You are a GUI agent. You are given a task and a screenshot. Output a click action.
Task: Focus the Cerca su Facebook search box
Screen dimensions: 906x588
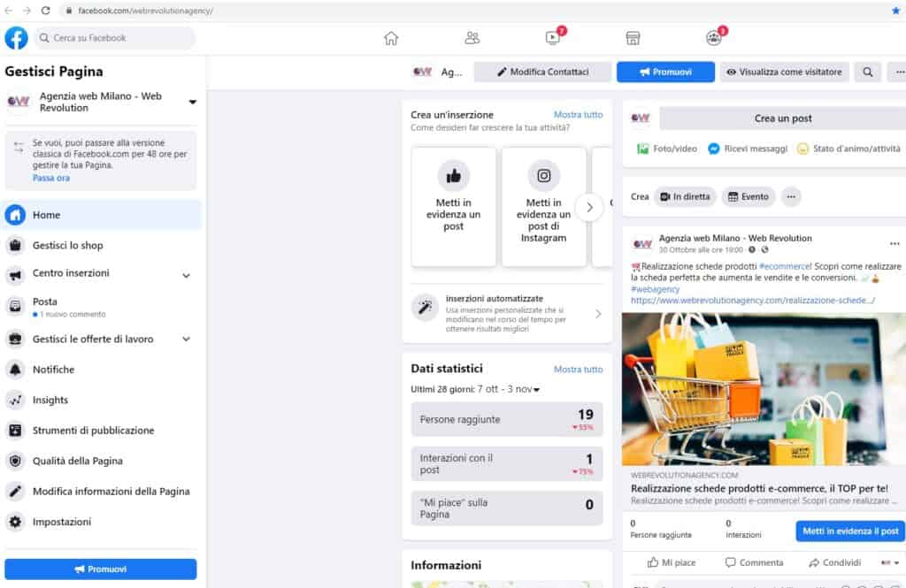(x=114, y=38)
